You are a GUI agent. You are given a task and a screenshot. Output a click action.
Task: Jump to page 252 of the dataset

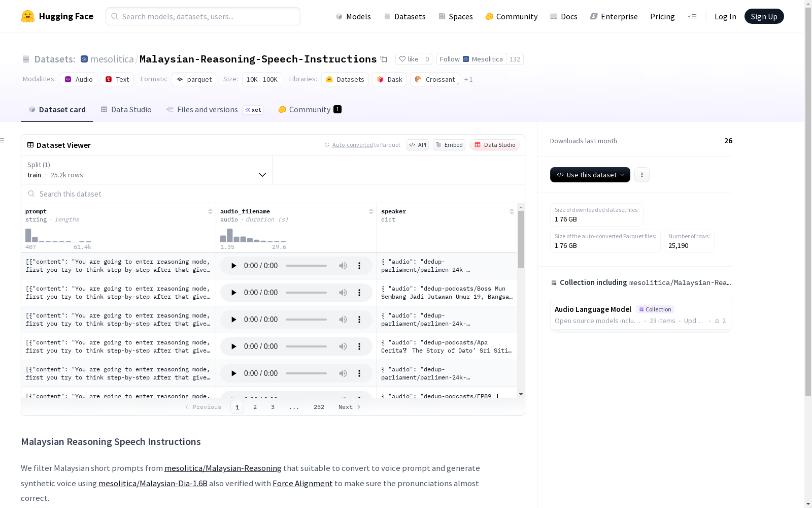(x=319, y=407)
